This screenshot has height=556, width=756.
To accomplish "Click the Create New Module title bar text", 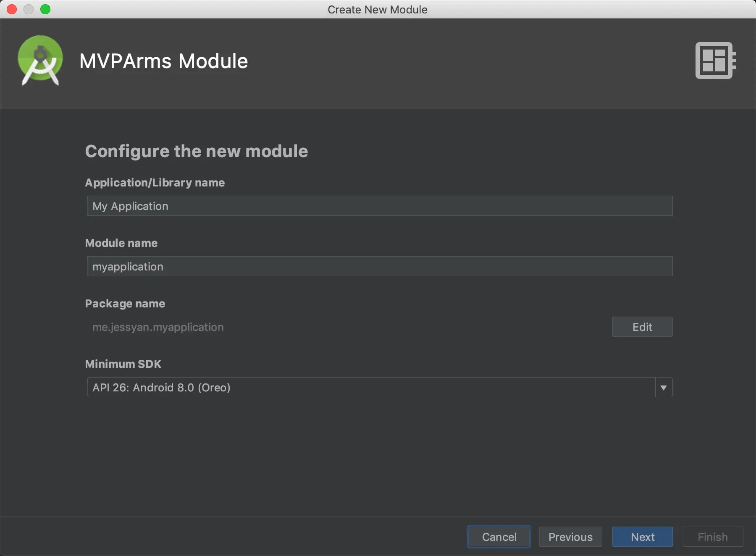I will point(378,9).
